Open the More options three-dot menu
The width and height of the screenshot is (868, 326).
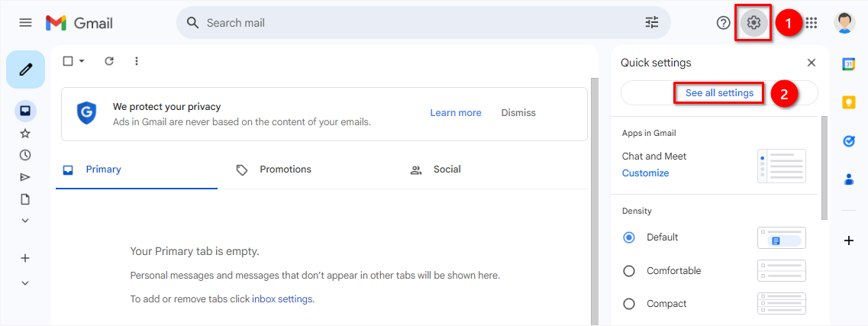click(137, 61)
